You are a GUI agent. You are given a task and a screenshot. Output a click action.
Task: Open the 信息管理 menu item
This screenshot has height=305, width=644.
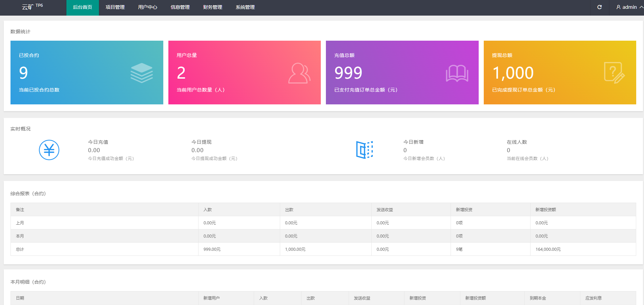point(180,7)
